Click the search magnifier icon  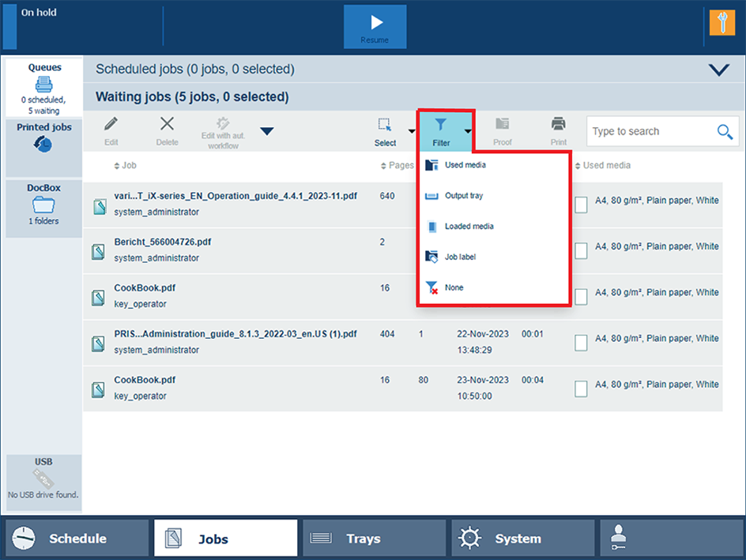pyautogui.click(x=724, y=132)
